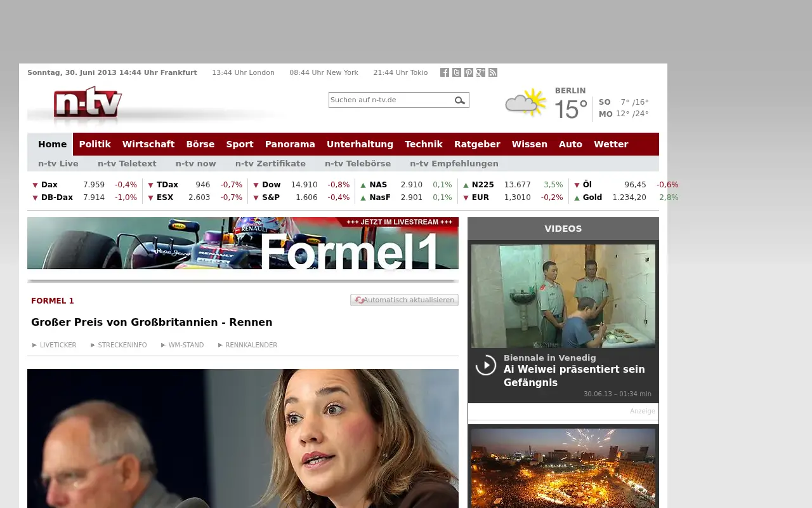The image size is (812, 508).
Task: Open n-tv Empfehlungen
Action: coord(454,164)
